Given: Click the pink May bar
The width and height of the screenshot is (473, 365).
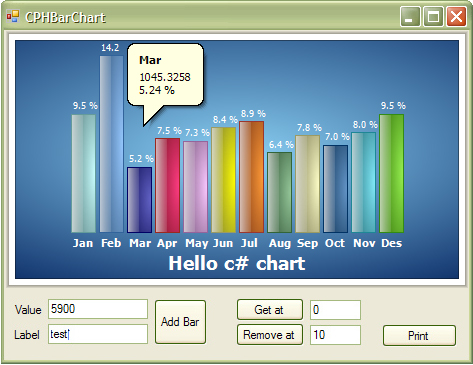Looking at the screenshot, I should tap(196, 187).
